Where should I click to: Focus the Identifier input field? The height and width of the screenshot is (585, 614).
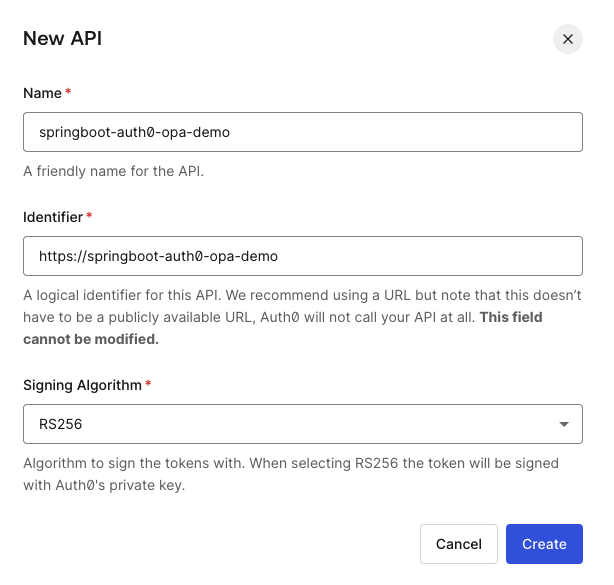click(x=302, y=255)
